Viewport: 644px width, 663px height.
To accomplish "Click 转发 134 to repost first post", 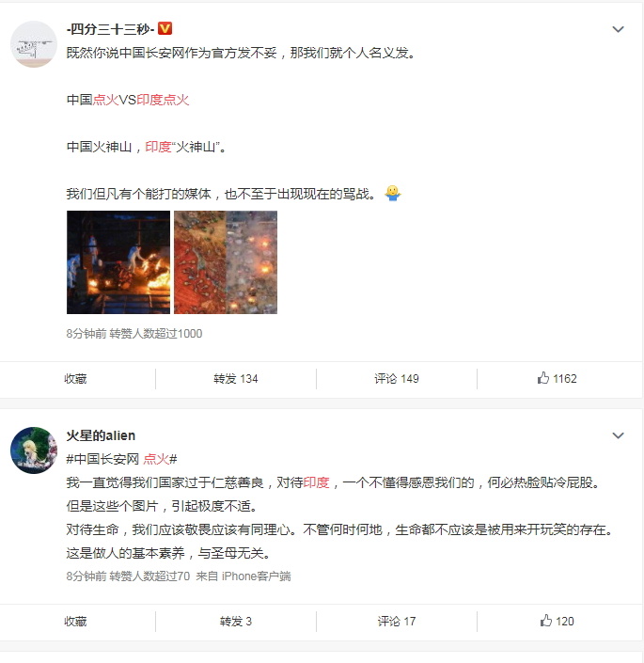I will (235, 378).
